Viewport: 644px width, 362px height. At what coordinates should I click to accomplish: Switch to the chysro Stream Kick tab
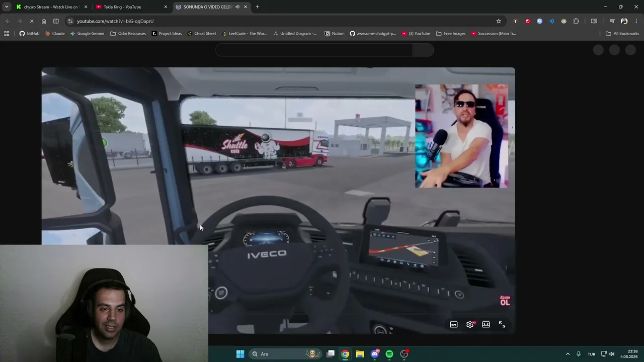coord(51,7)
